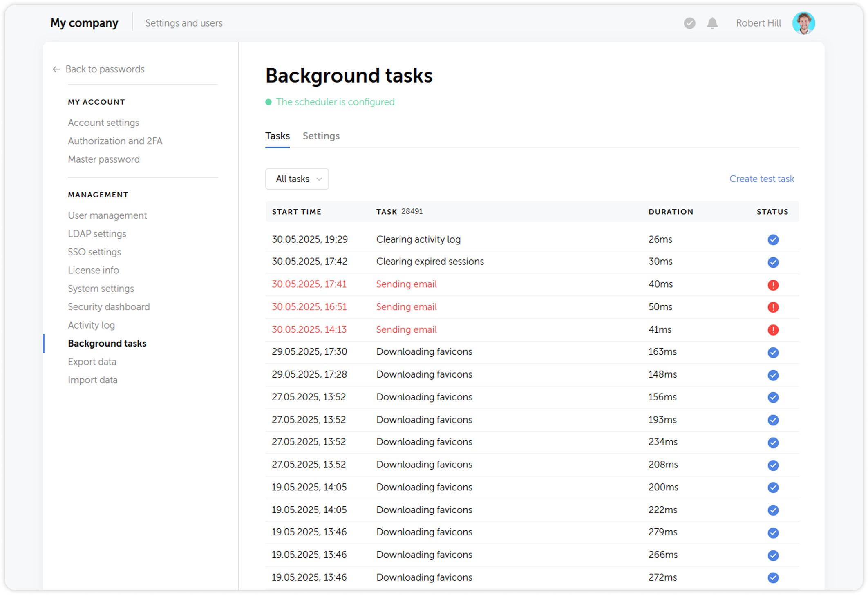Click The scheduler is configured status text
868x595 pixels.
pos(335,102)
